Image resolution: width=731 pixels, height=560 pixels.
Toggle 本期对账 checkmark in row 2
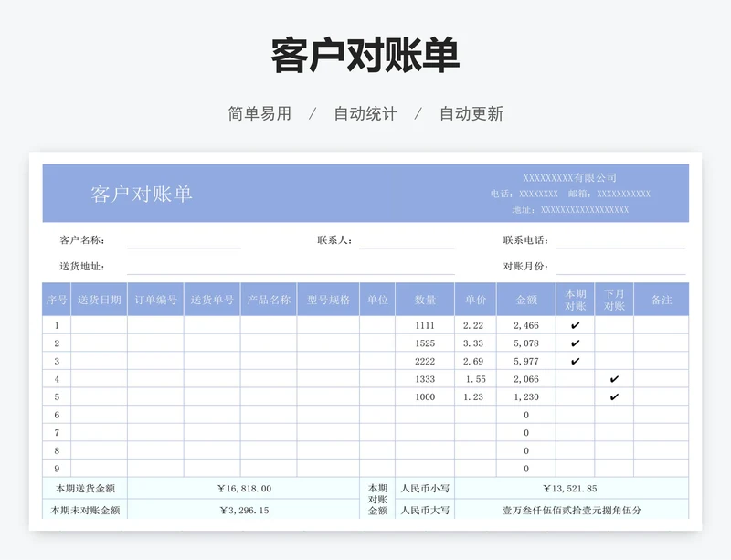(x=576, y=343)
